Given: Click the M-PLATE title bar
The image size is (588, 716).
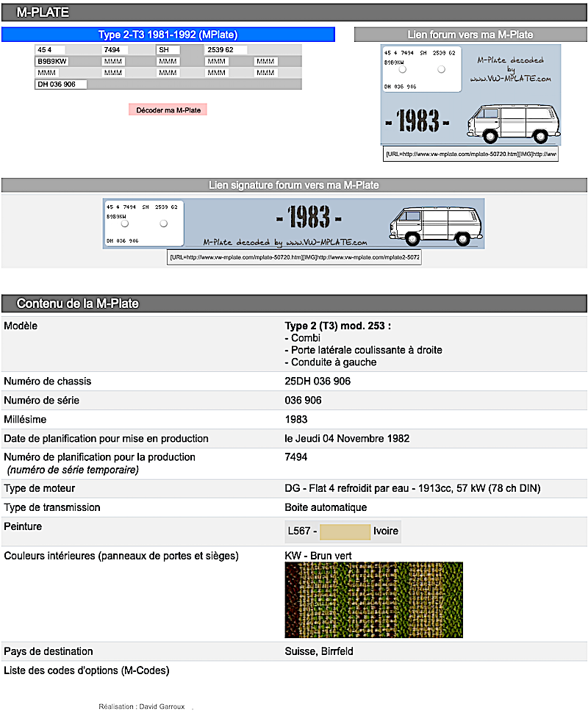Looking at the screenshot, I should point(294,12).
